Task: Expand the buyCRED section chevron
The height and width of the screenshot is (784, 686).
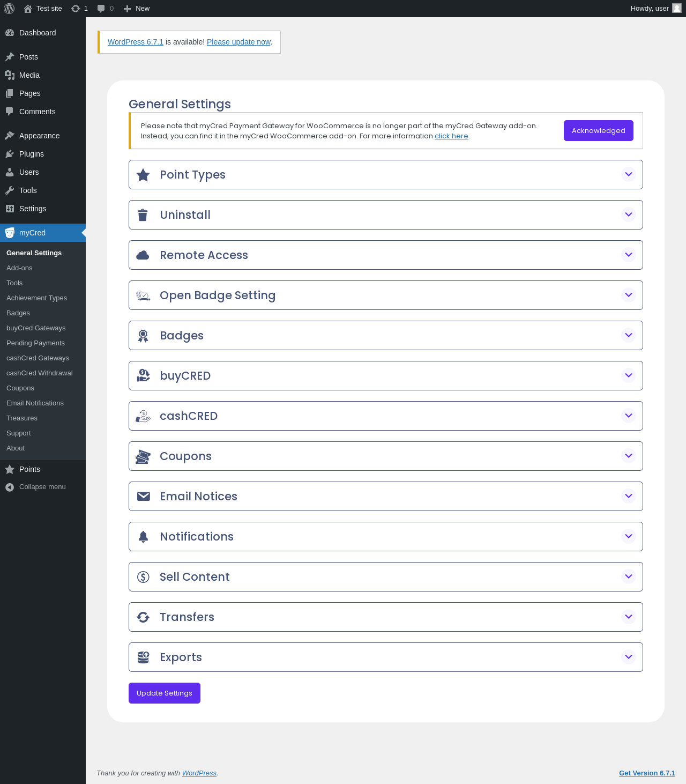Action: 629,375
